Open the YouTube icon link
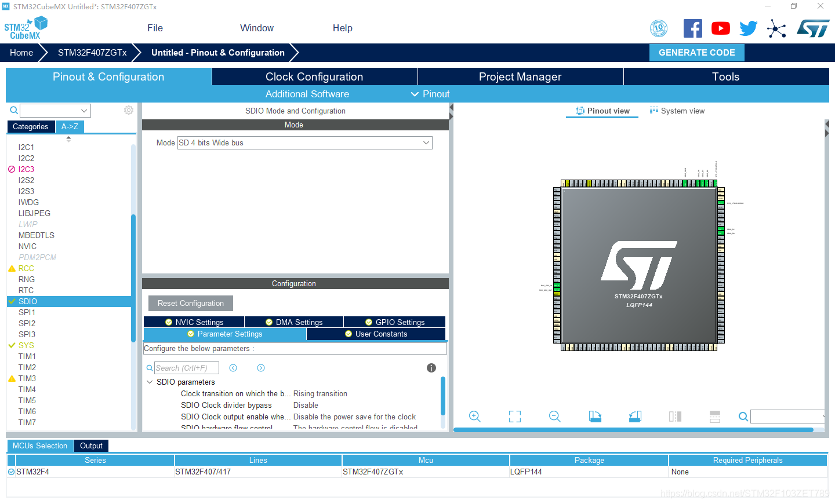 (x=721, y=28)
